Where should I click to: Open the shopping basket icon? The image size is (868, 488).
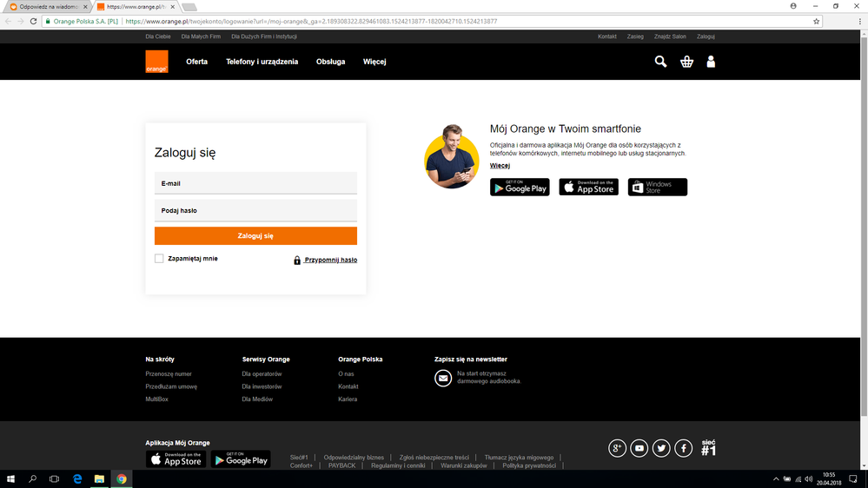686,62
